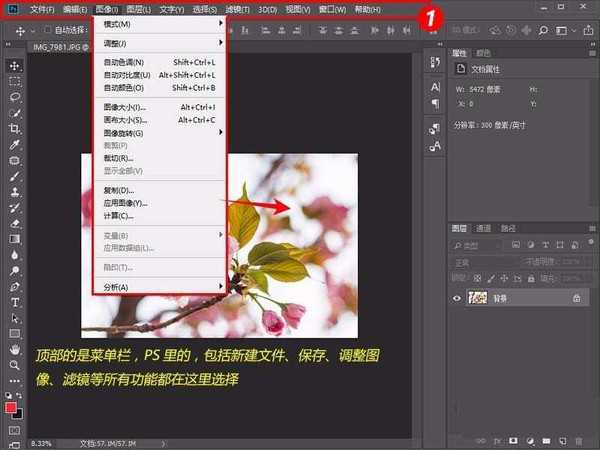Select the Horizontal Type tool
Screen dimensions: 600x450
point(15,302)
